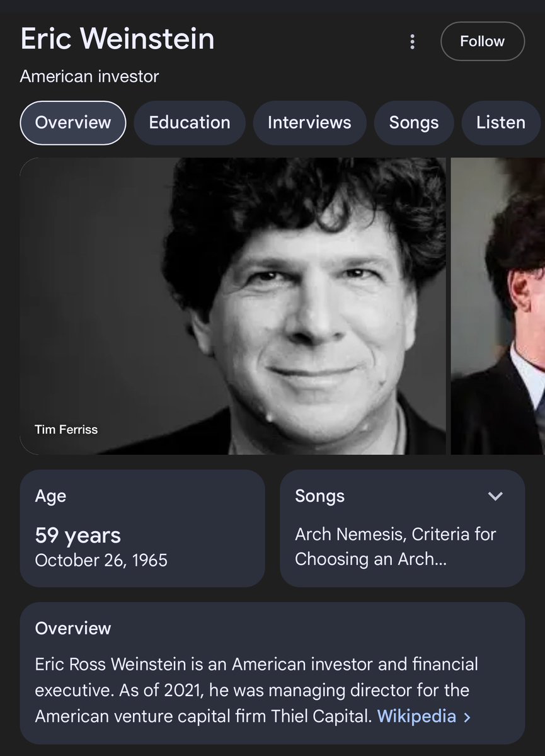Click the arrow beside Wikipedia
The width and height of the screenshot is (545, 756).
point(467,717)
